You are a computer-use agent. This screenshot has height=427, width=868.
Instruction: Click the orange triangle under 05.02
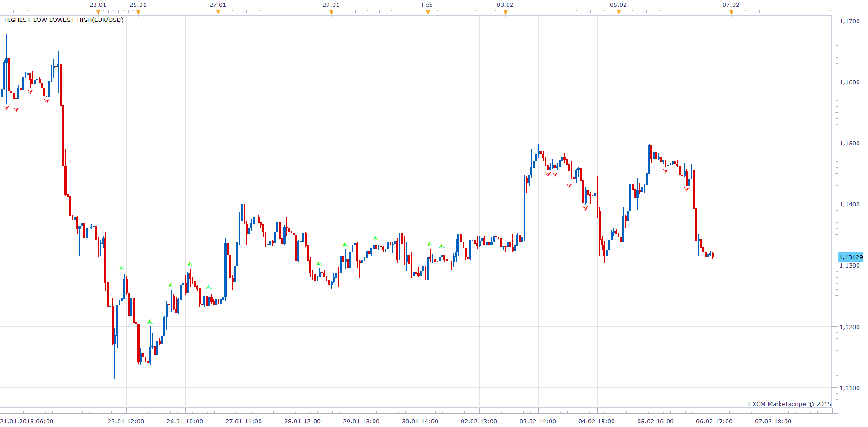coord(619,12)
